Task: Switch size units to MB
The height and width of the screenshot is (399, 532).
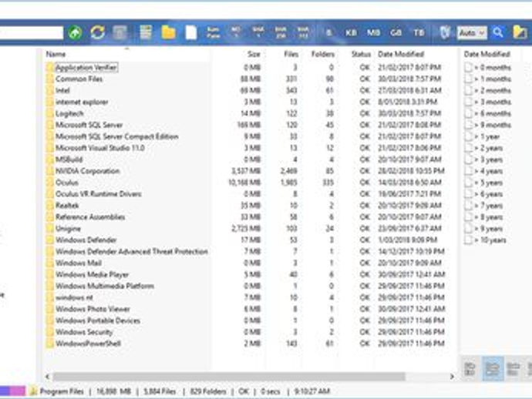Action: pos(373,33)
